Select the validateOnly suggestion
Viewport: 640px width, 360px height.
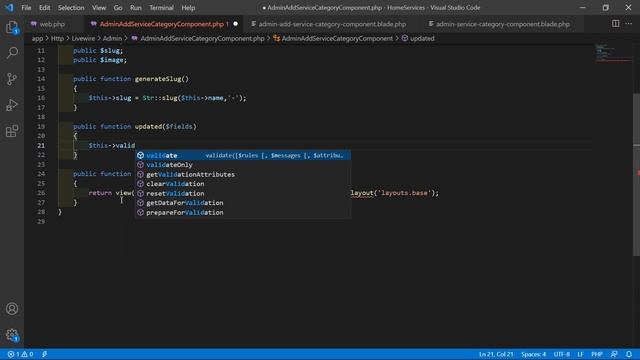point(242,165)
